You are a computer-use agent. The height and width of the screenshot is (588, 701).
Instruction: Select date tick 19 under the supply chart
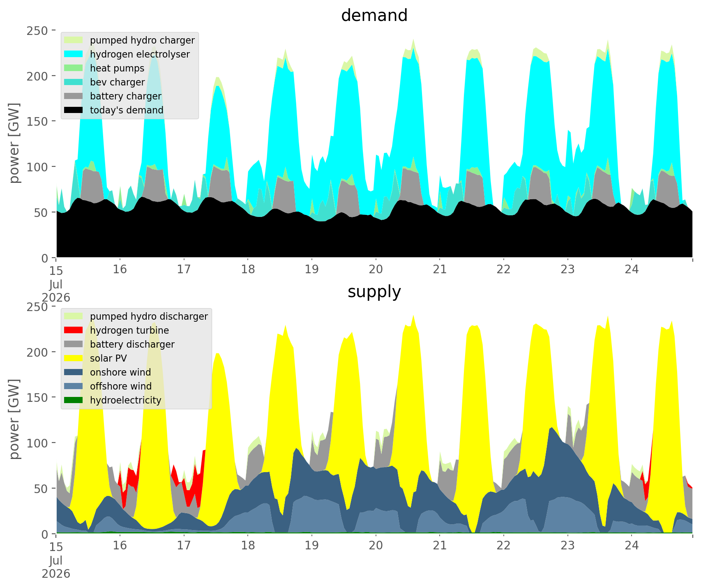[311, 546]
